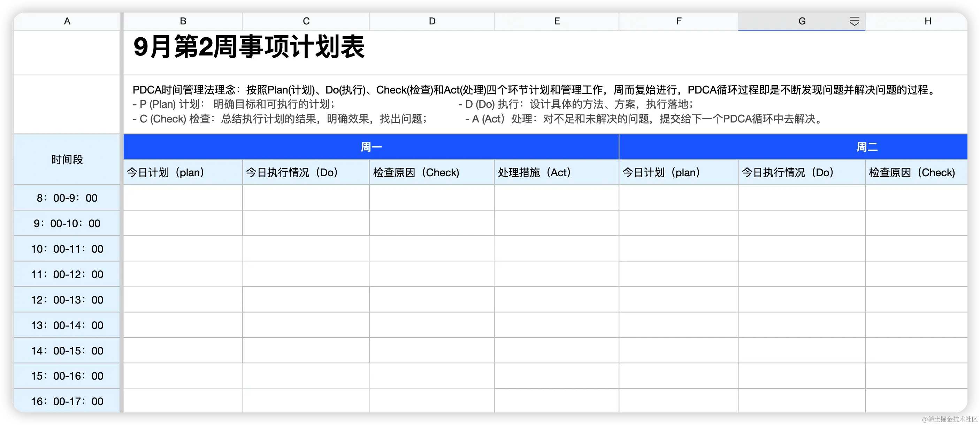Click the 周一 merged header cell
Image resolution: width=980 pixels, height=425 pixels.
point(371,147)
